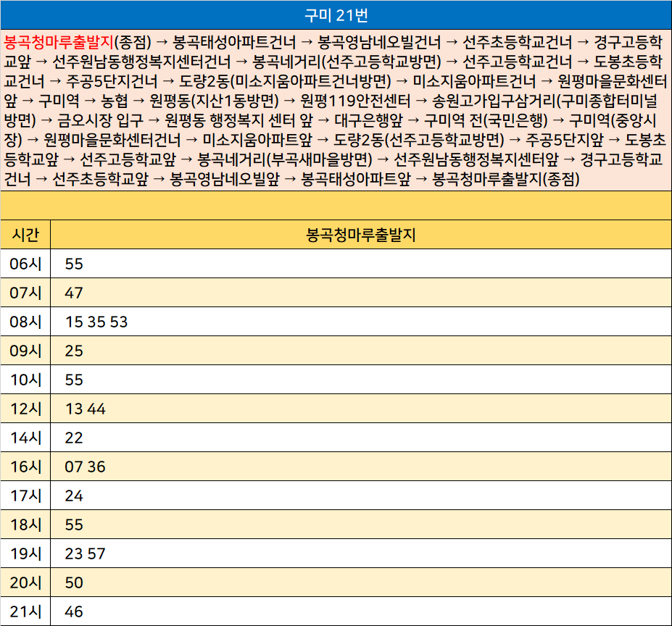Screen dimensions: 672x626
Task: Select the '55' minutes in the 18시 row
Action: click(x=74, y=525)
